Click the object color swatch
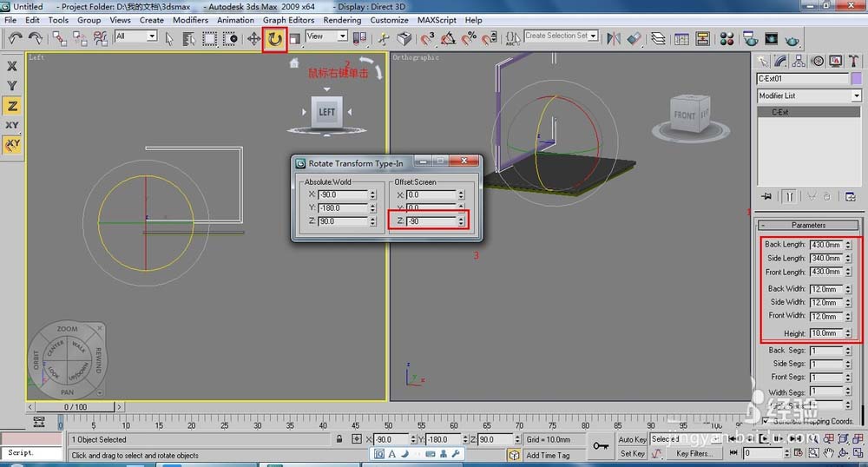Screen dimensions: 868x467 (x=857, y=79)
